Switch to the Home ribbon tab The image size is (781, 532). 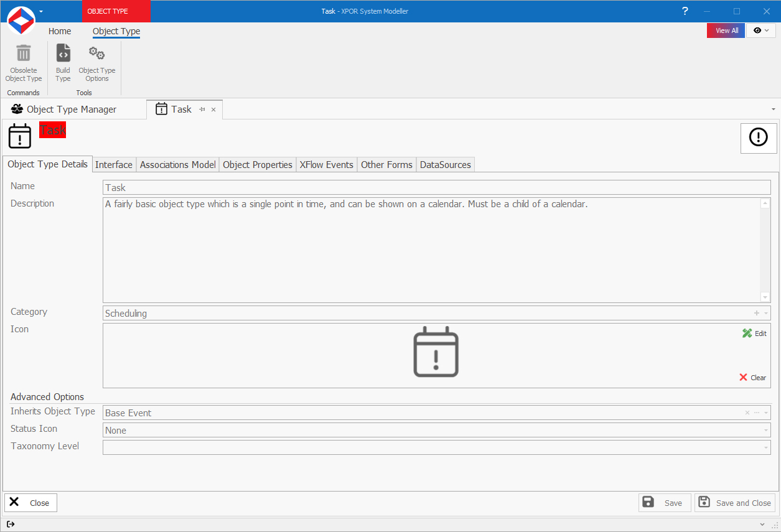click(x=59, y=30)
